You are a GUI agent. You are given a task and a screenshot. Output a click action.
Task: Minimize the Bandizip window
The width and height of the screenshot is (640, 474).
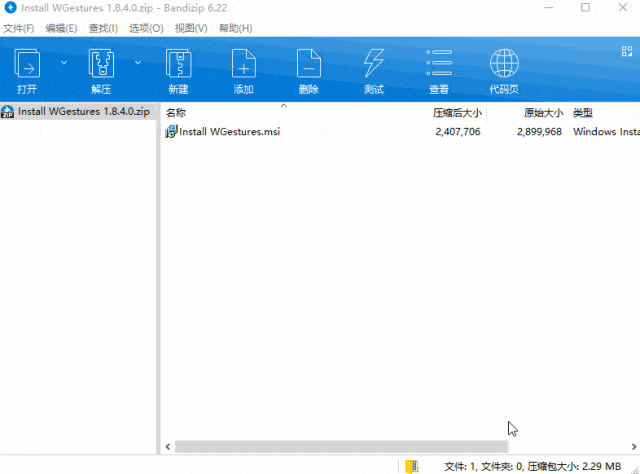(549, 7)
